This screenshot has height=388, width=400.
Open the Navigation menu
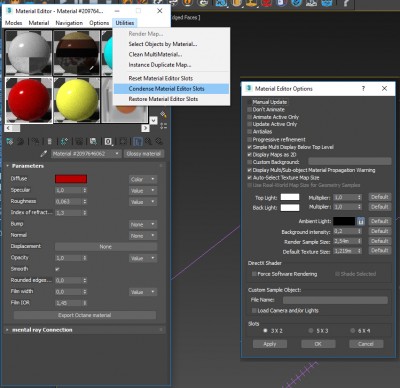(x=69, y=23)
